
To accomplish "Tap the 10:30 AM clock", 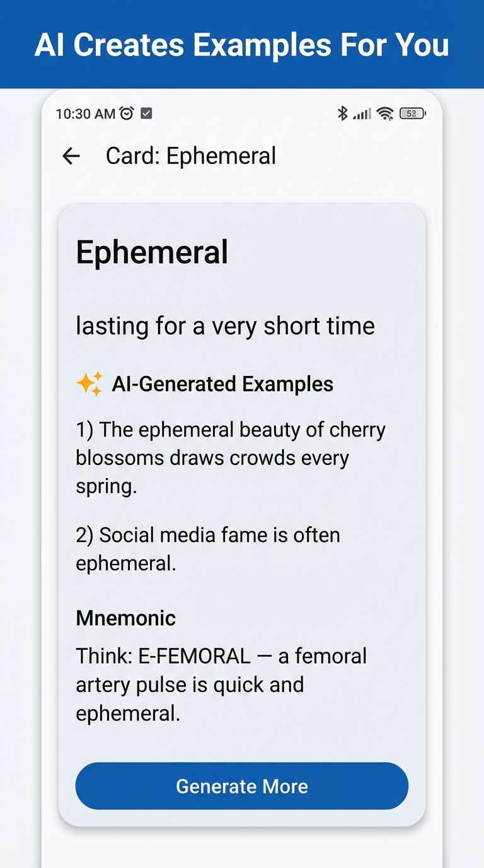I will tap(85, 114).
